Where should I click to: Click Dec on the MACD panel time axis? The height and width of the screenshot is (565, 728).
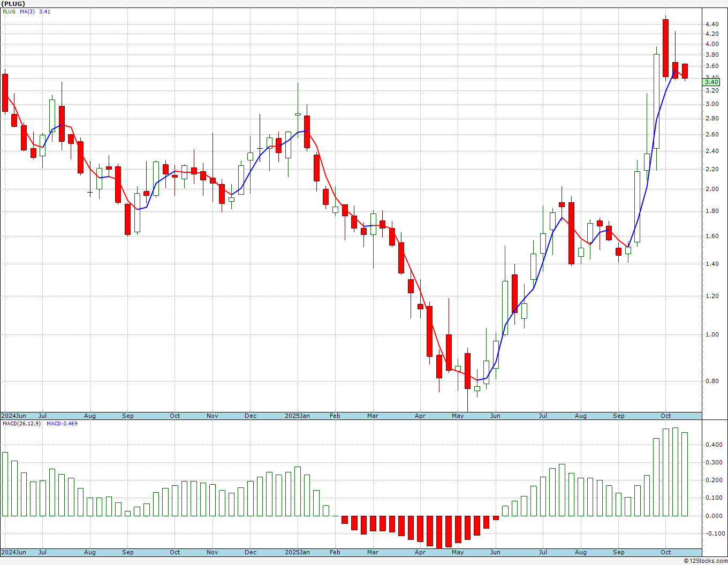click(250, 552)
